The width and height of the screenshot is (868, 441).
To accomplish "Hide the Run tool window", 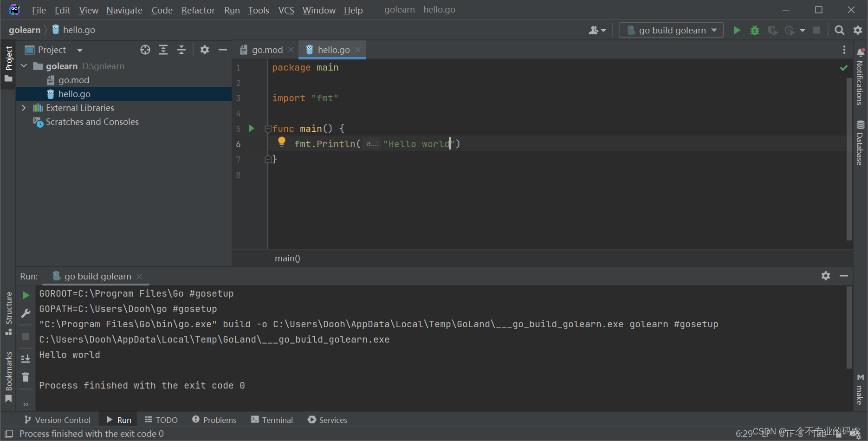I will point(844,276).
